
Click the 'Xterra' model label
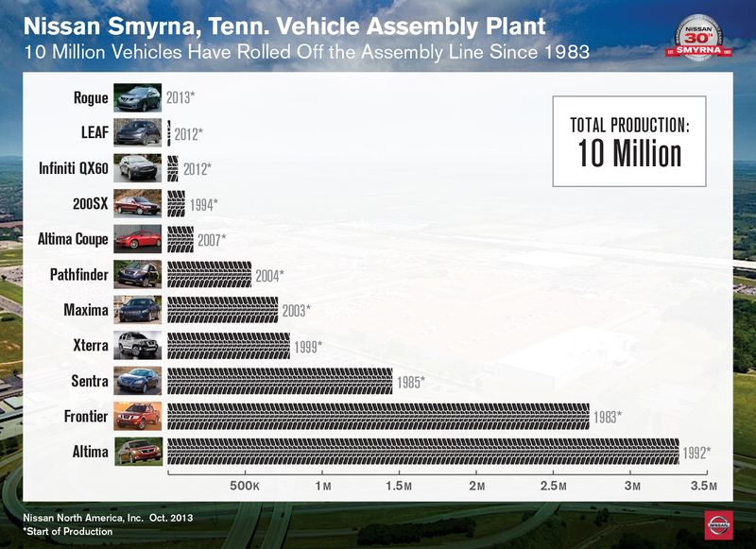point(91,345)
